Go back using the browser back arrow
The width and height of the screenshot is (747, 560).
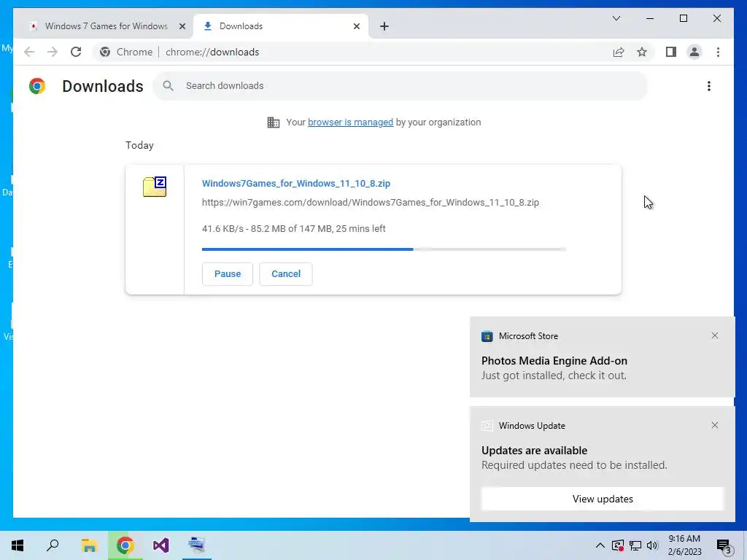pos(29,52)
